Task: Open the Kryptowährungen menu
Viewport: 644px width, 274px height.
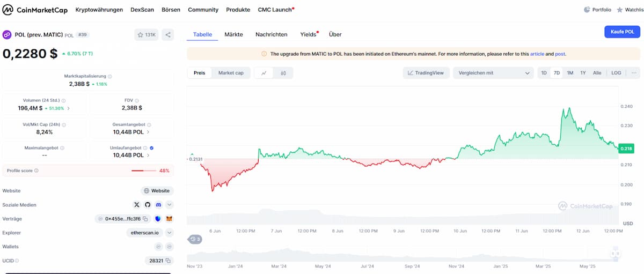Action: click(99, 10)
